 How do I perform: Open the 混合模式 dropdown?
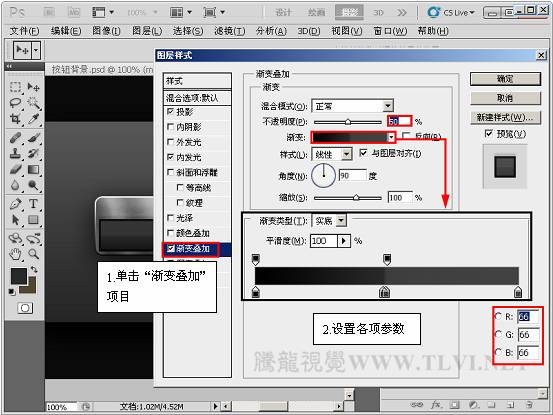(x=353, y=106)
